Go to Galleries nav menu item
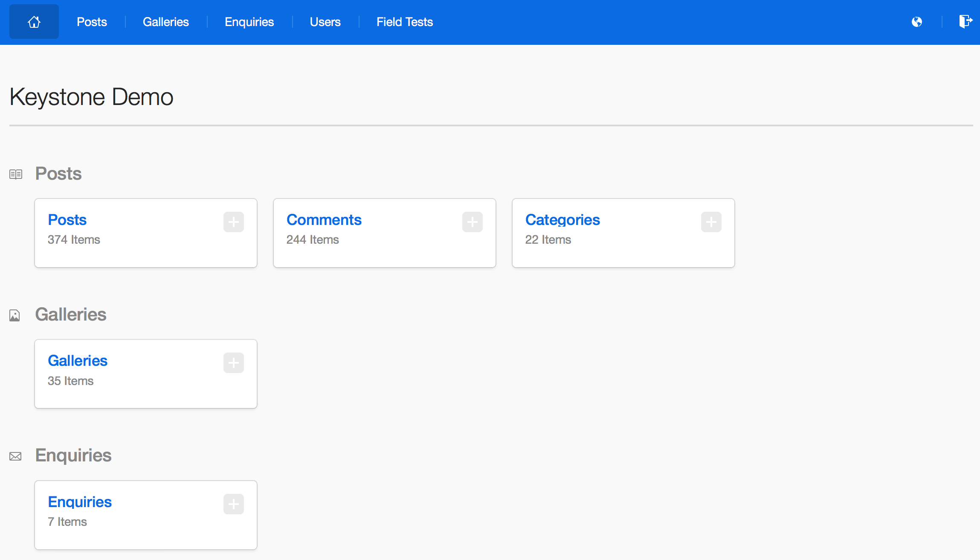The height and width of the screenshot is (560, 980). pos(165,22)
